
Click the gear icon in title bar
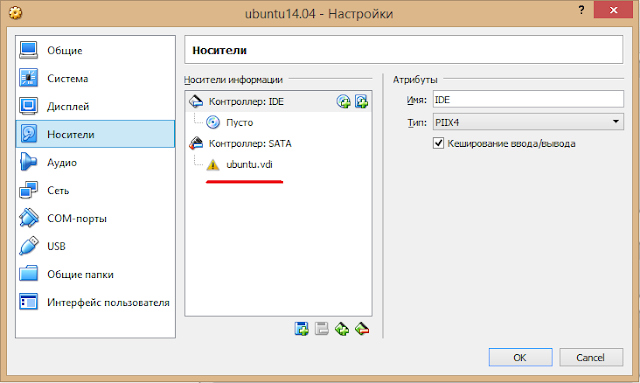click(16, 13)
